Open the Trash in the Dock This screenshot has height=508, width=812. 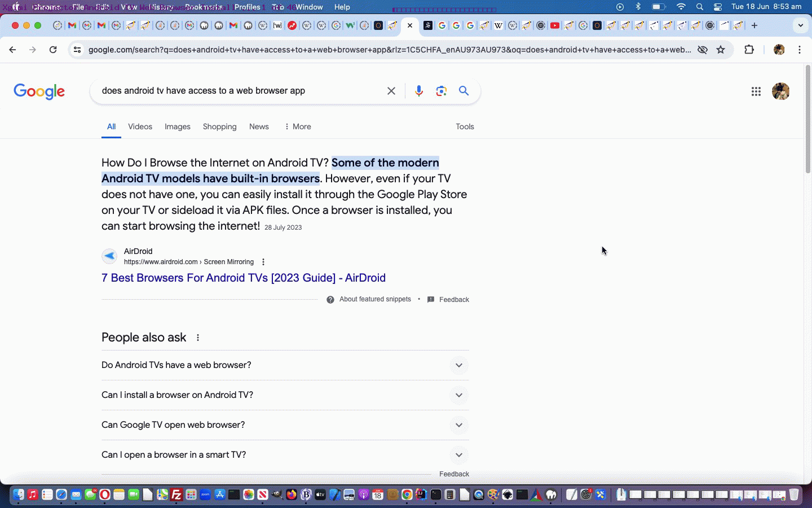coord(794,495)
